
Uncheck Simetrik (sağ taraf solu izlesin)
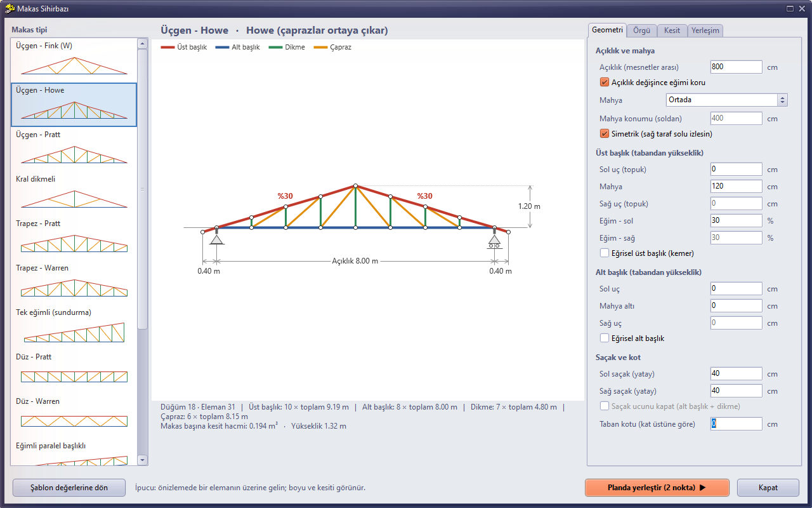pyautogui.click(x=605, y=133)
